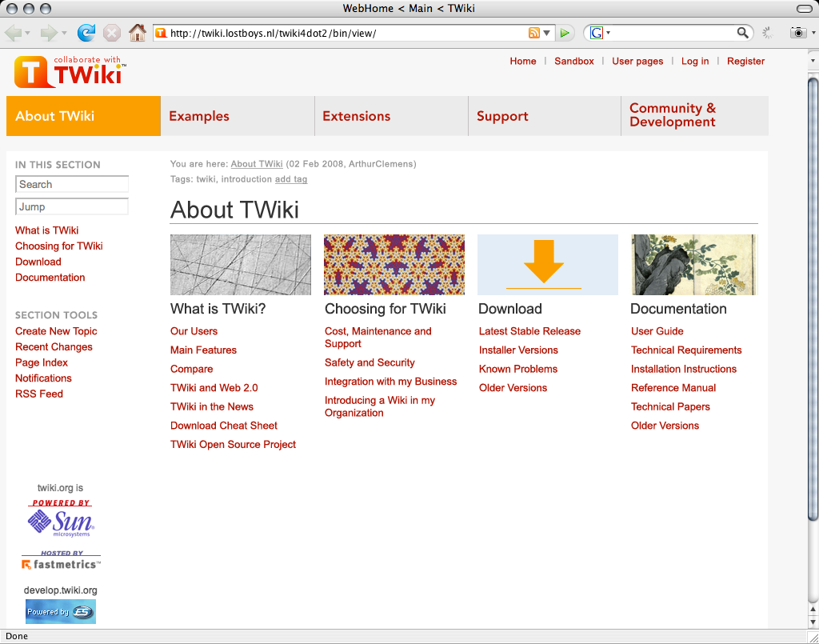Follow the Installation Instructions link

coord(683,369)
